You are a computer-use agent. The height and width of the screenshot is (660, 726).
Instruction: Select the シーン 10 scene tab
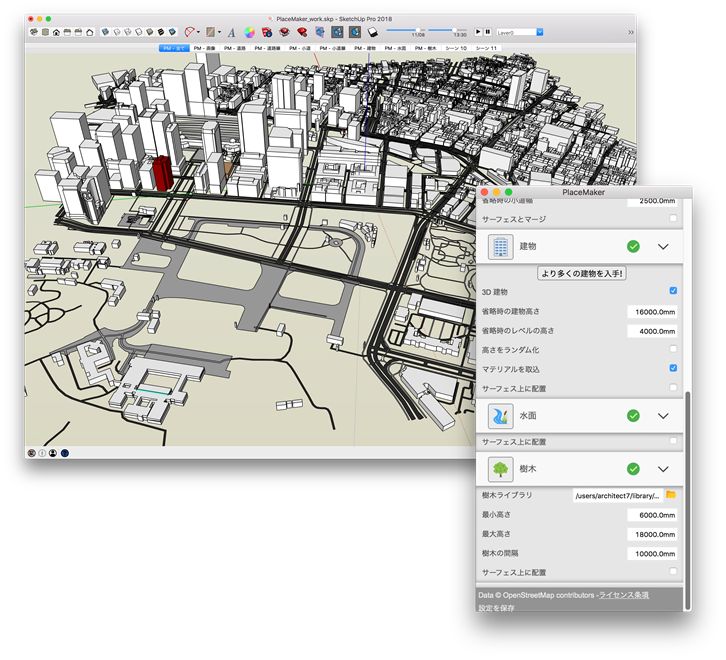pyautogui.click(x=456, y=48)
